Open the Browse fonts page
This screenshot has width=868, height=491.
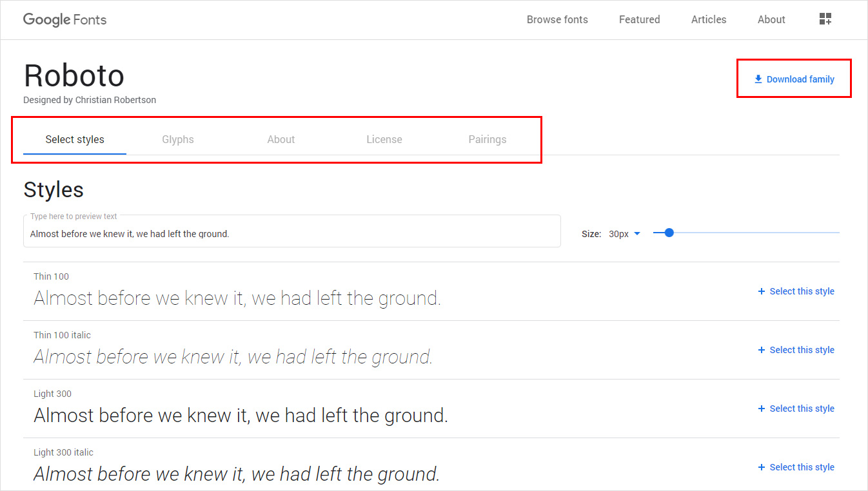coord(557,19)
